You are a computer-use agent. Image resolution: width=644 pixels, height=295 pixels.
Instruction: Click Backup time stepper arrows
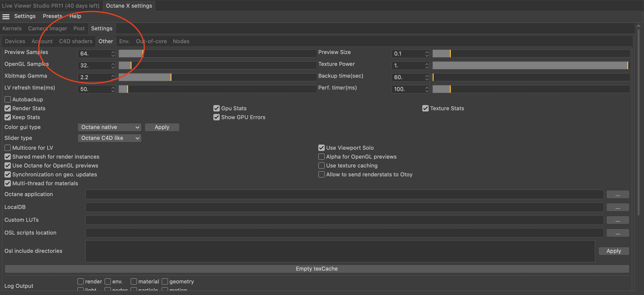coord(426,77)
